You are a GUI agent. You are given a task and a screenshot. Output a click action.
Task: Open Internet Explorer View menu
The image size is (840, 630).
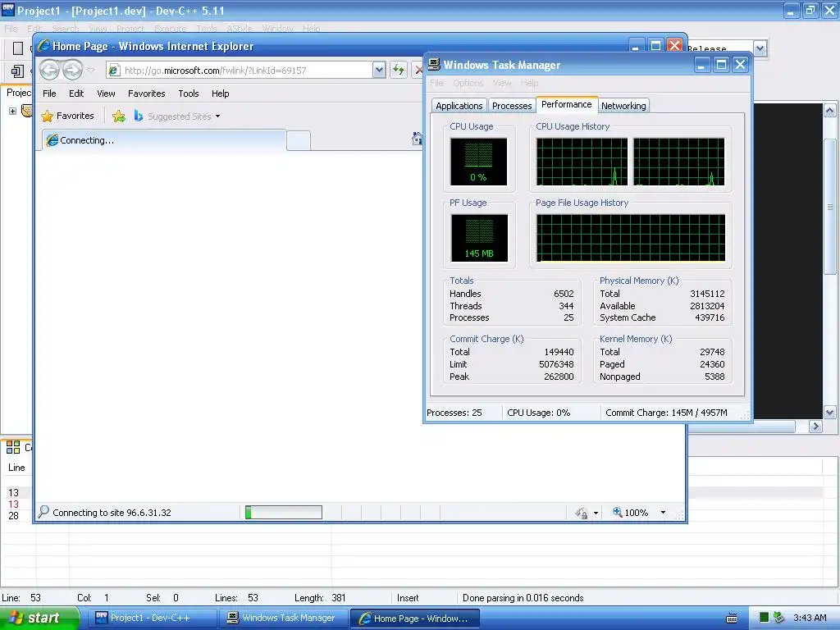click(106, 94)
